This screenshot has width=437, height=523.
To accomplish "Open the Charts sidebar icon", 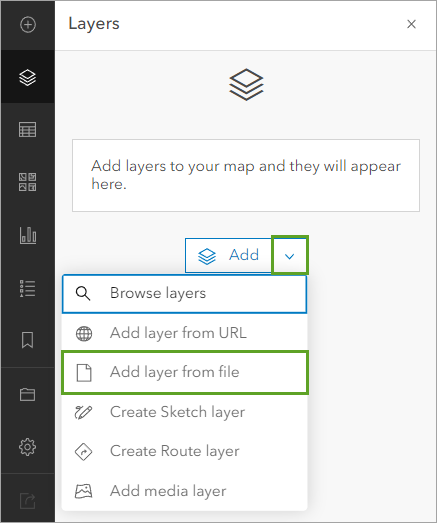I will [28, 235].
